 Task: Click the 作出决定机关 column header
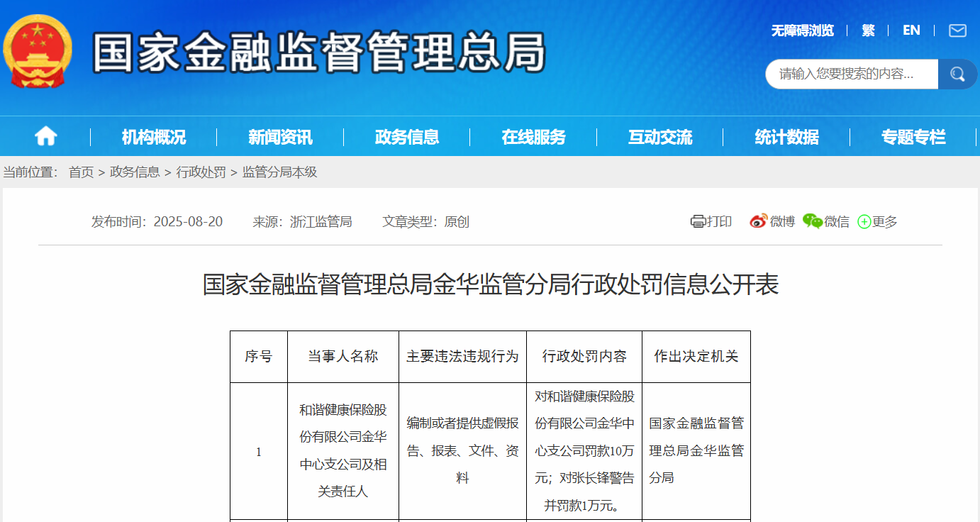[x=696, y=357]
